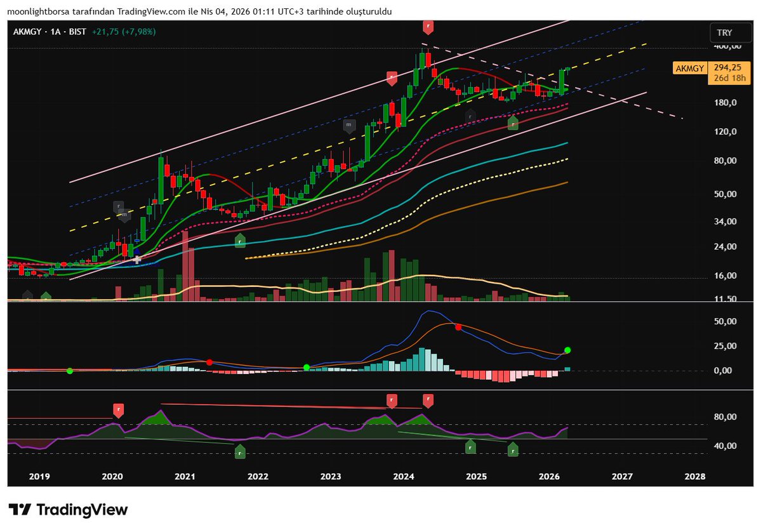761x532 pixels.
Task: Click the 120,0 price axis label
Action: (x=725, y=131)
